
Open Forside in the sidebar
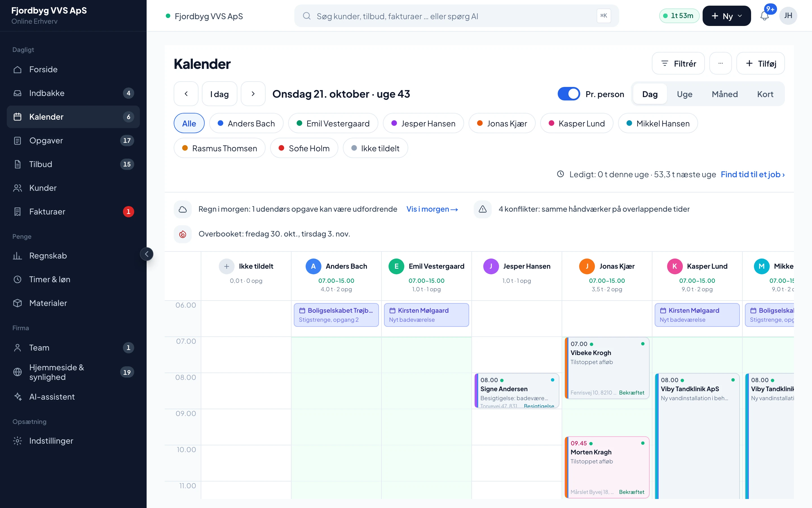pos(73,69)
